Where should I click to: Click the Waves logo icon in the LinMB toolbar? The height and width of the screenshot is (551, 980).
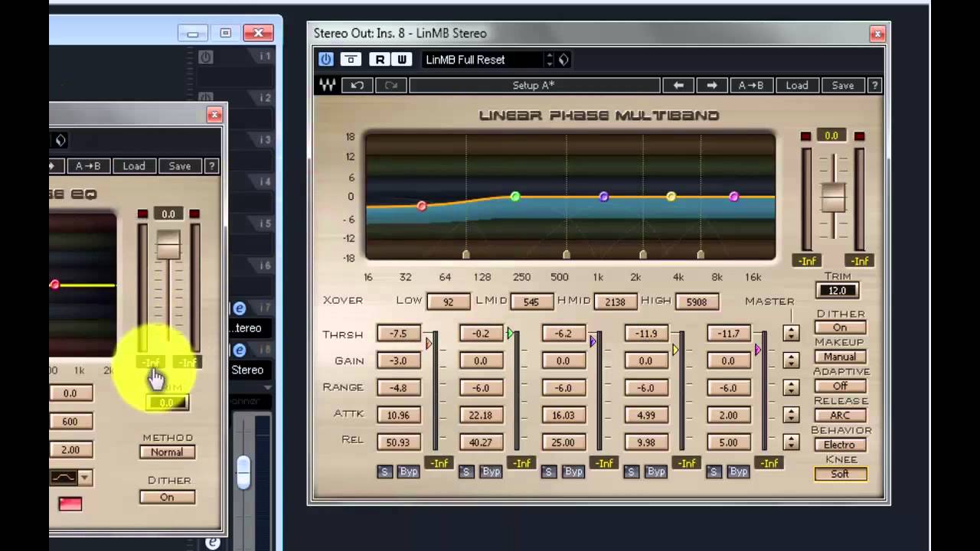327,85
